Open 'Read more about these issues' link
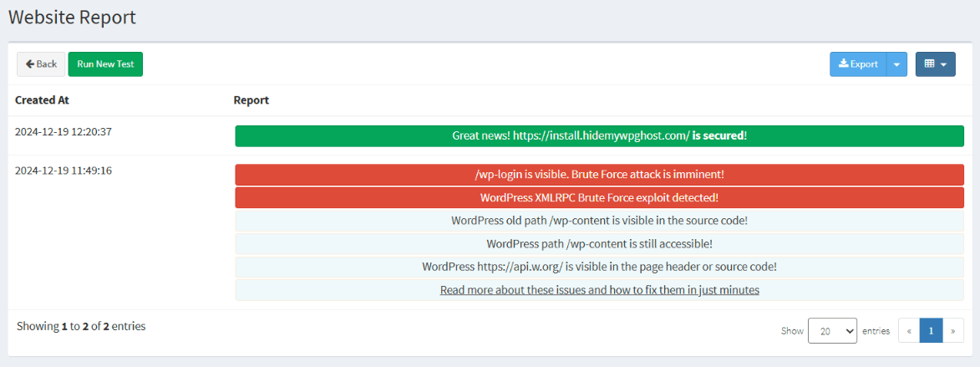The height and width of the screenshot is (367, 980). 599,290
